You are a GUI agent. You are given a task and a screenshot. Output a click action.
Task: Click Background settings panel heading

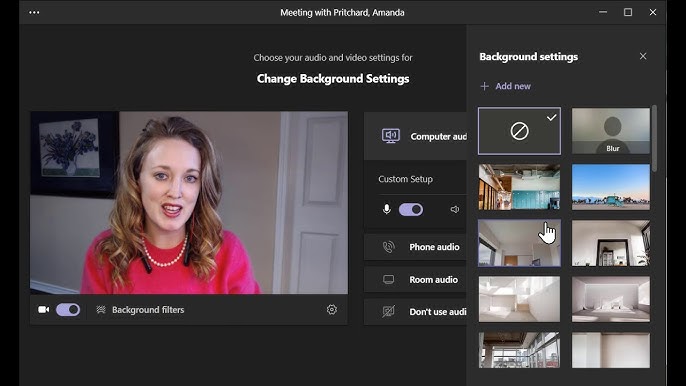(x=528, y=56)
